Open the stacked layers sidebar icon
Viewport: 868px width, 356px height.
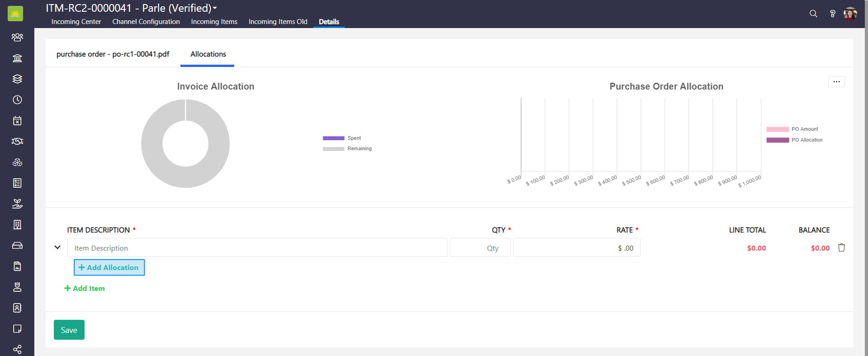[17, 79]
